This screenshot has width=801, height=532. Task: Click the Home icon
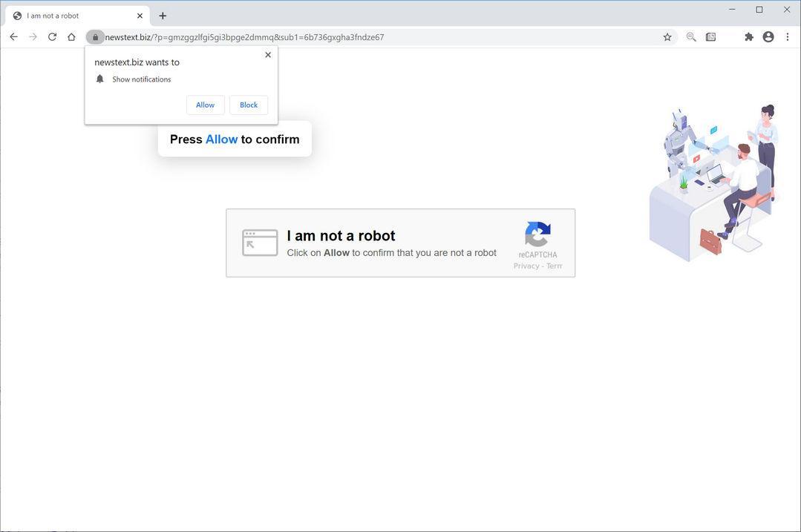pos(71,36)
